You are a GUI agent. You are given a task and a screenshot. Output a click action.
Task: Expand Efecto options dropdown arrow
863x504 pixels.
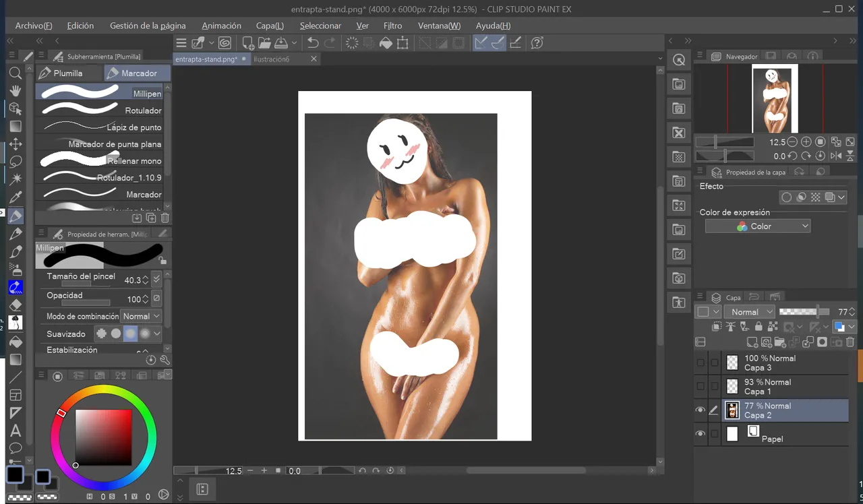click(x=842, y=197)
